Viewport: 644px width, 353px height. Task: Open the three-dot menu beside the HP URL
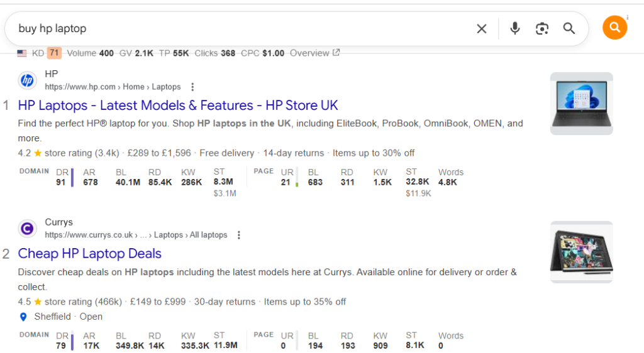[192, 87]
